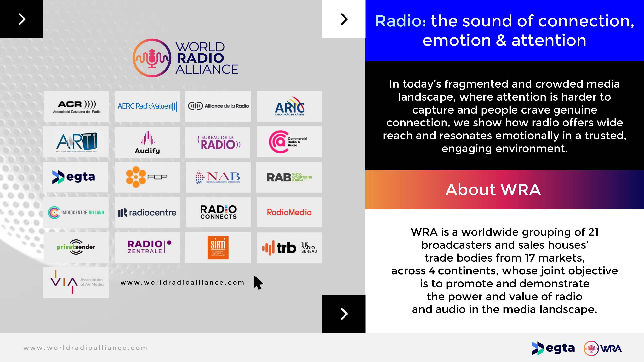Click the black chevron arrow at top-left

pyautogui.click(x=22, y=19)
